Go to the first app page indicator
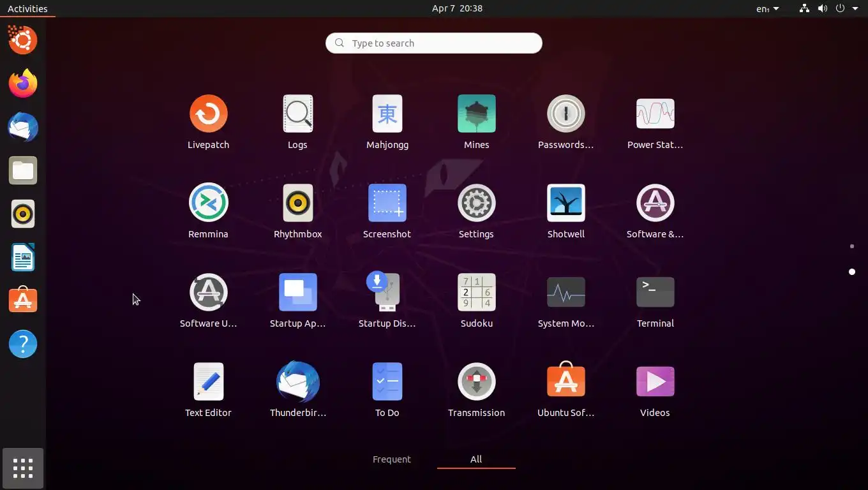 [x=852, y=246]
